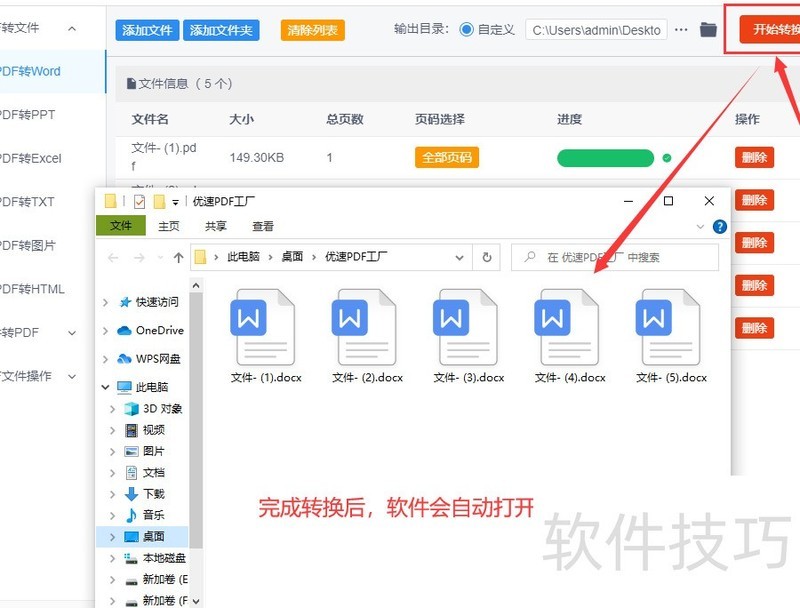This screenshot has width=800, height=608.
Task: Open the 文件- (1).docx file icon
Action: coord(265,327)
